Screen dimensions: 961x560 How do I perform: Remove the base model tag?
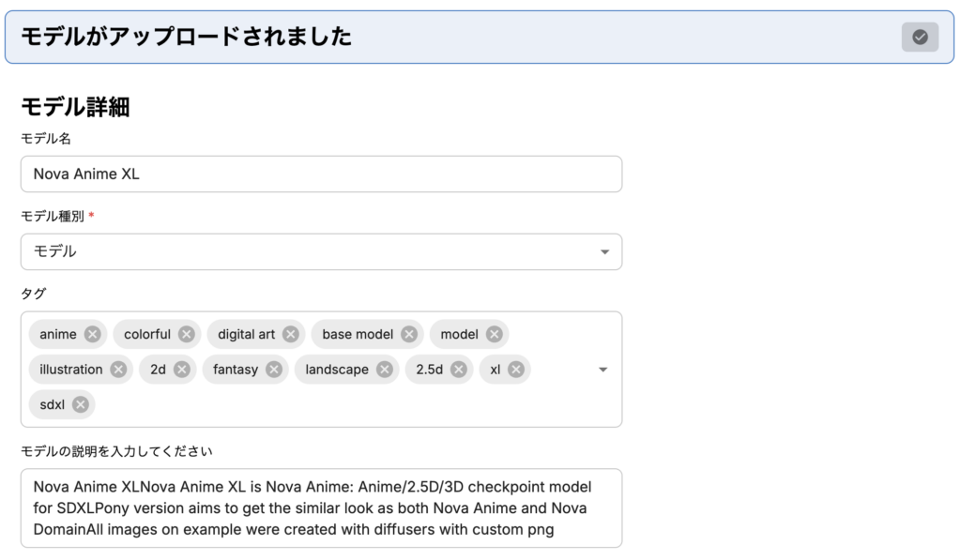click(x=408, y=334)
